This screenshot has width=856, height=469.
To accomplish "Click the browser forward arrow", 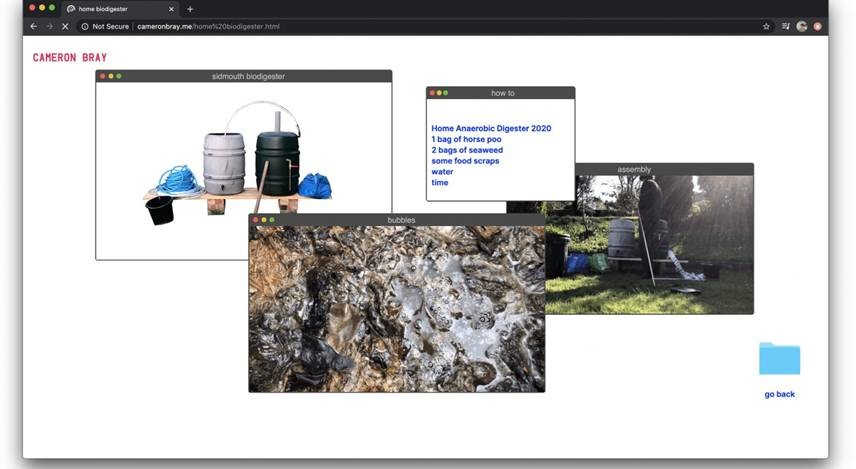I will point(49,26).
